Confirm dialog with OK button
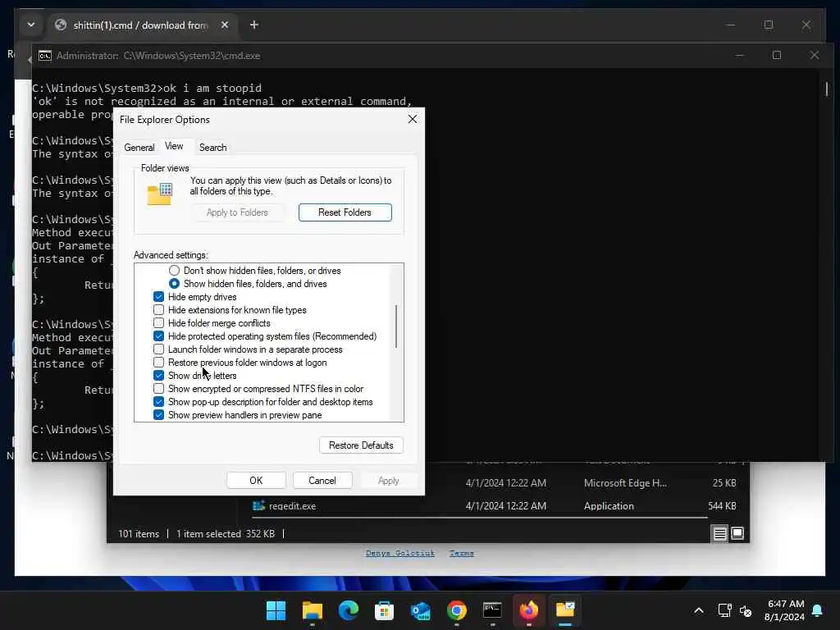This screenshot has height=630, width=840. pos(256,481)
